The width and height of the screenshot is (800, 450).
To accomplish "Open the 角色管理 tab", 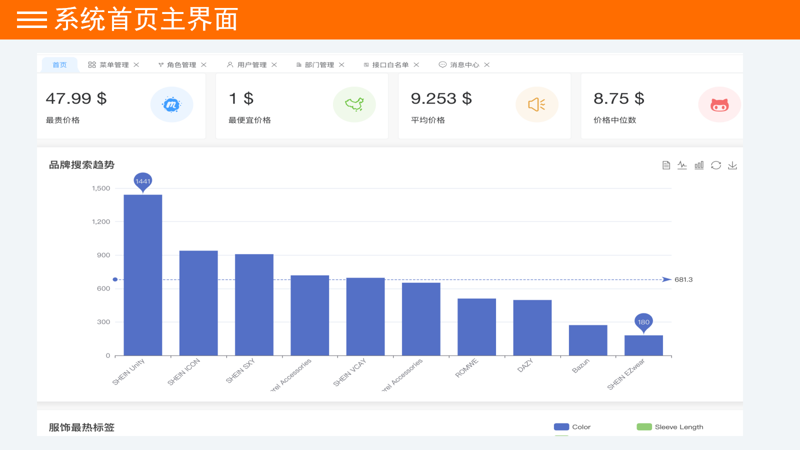I will point(181,65).
